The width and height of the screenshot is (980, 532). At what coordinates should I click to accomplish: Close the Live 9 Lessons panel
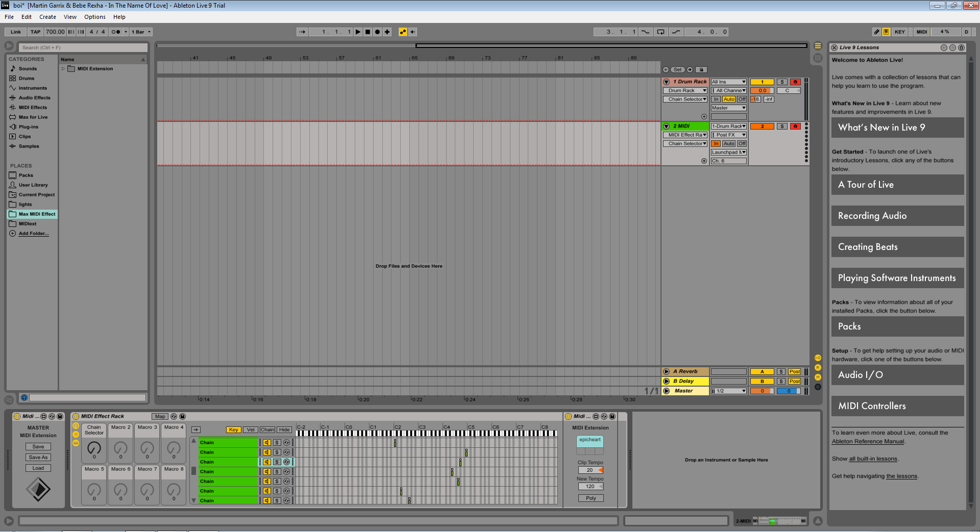pyautogui.click(x=834, y=47)
